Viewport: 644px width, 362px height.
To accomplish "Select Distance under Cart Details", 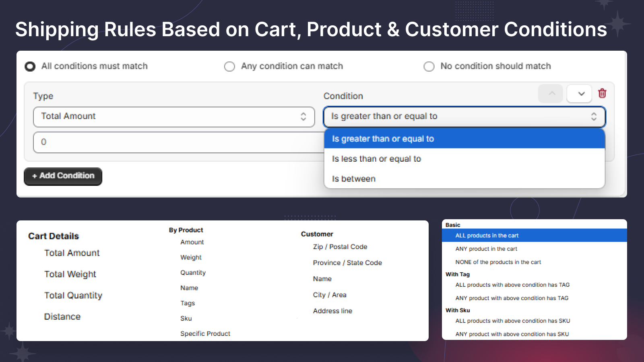I will [62, 317].
